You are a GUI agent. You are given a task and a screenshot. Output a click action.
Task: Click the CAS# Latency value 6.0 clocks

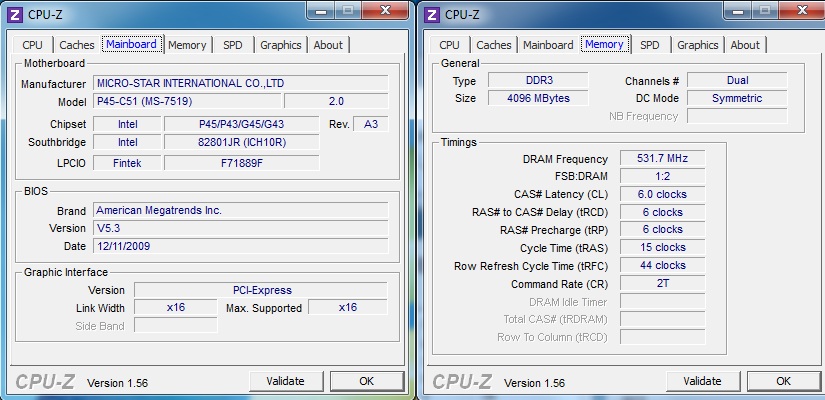(662, 194)
